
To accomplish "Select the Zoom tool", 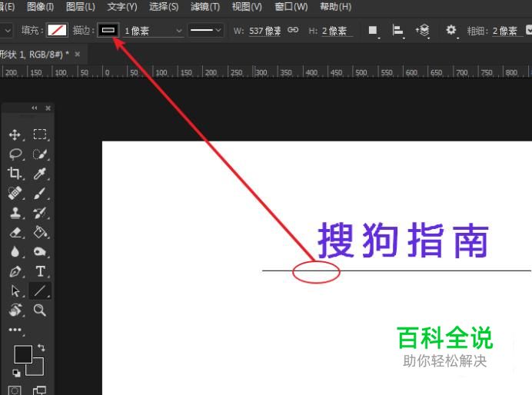I will pos(40,310).
